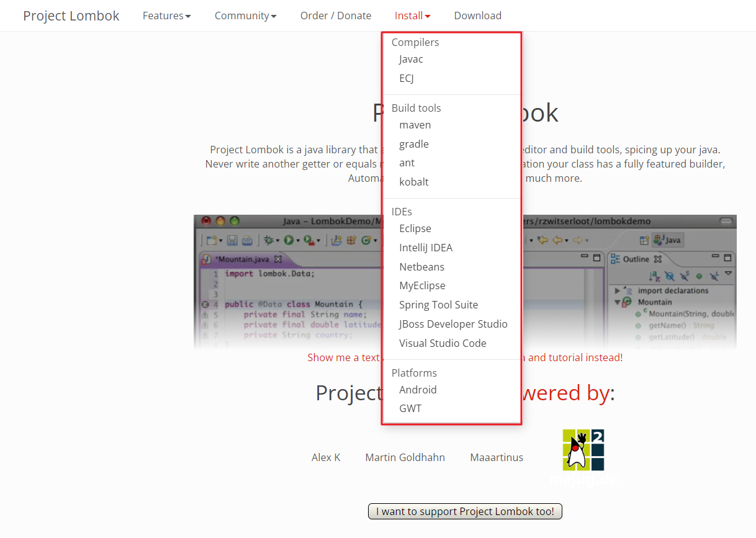Expand the Community dropdown menu
This screenshot has height=538, width=756.
click(245, 16)
